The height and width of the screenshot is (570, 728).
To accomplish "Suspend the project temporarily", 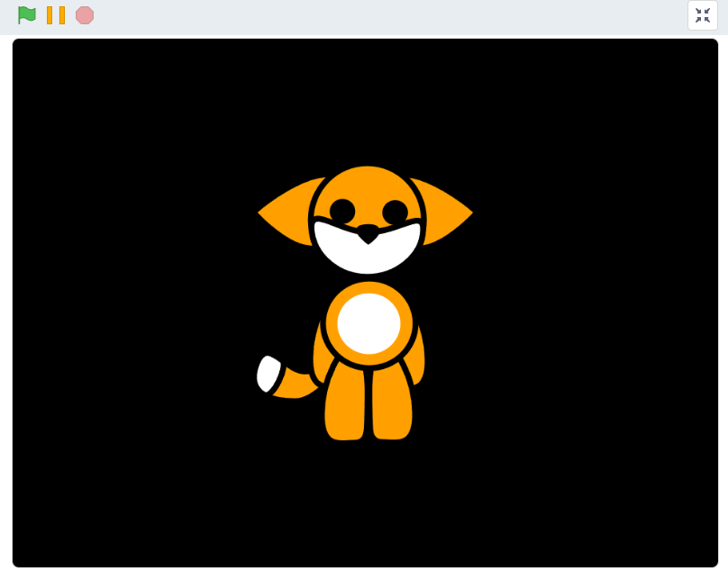I will pos(56,15).
